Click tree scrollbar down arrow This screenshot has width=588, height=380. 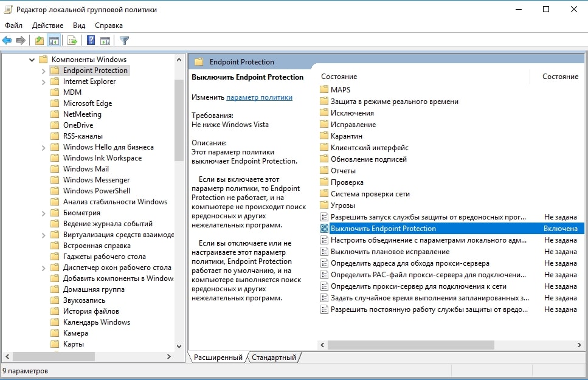(179, 346)
